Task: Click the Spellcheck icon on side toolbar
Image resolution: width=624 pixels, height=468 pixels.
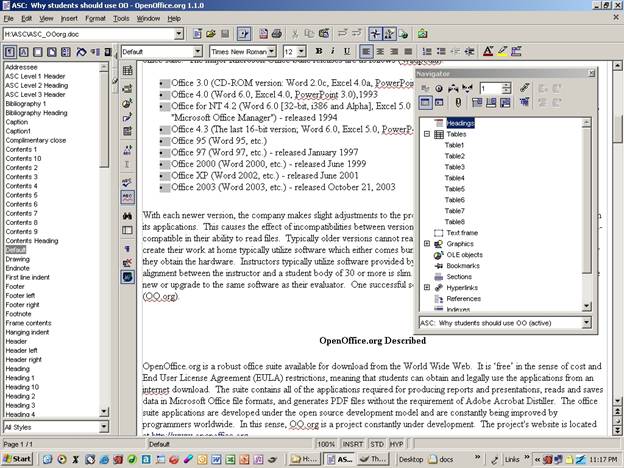Action: pos(127,183)
